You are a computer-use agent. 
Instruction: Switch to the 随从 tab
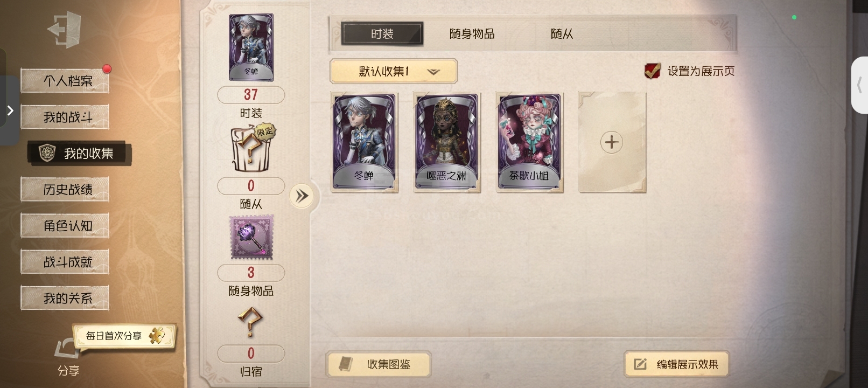click(562, 34)
